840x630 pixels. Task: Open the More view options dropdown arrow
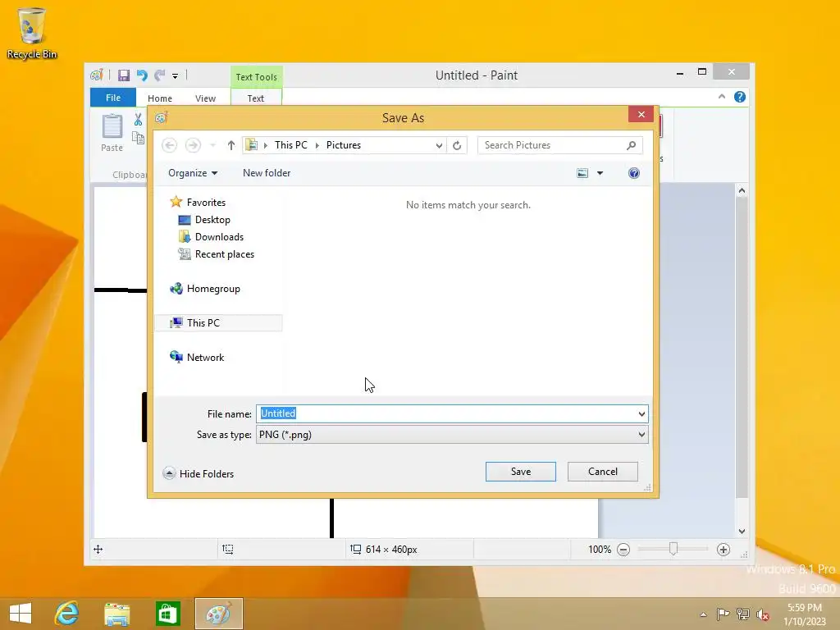(x=600, y=173)
